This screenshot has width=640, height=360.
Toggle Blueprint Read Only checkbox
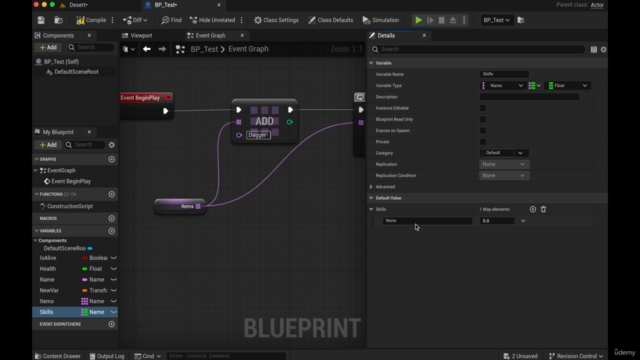483,119
